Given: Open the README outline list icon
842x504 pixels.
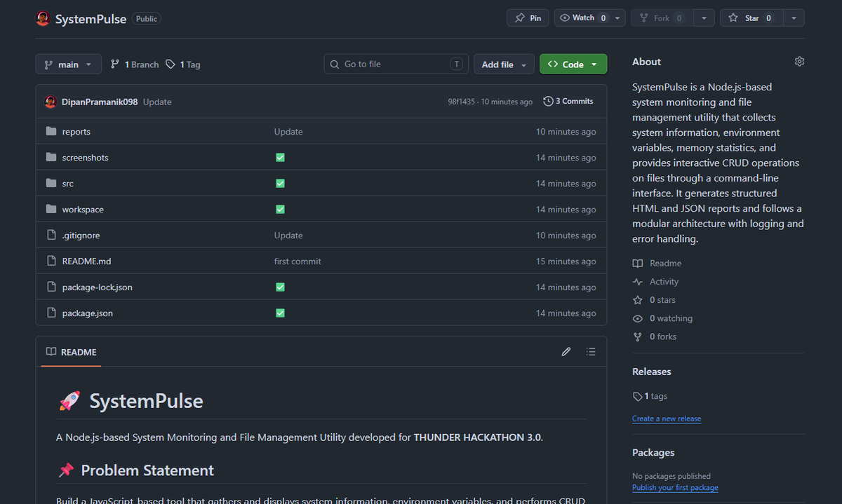Looking at the screenshot, I should coord(591,352).
